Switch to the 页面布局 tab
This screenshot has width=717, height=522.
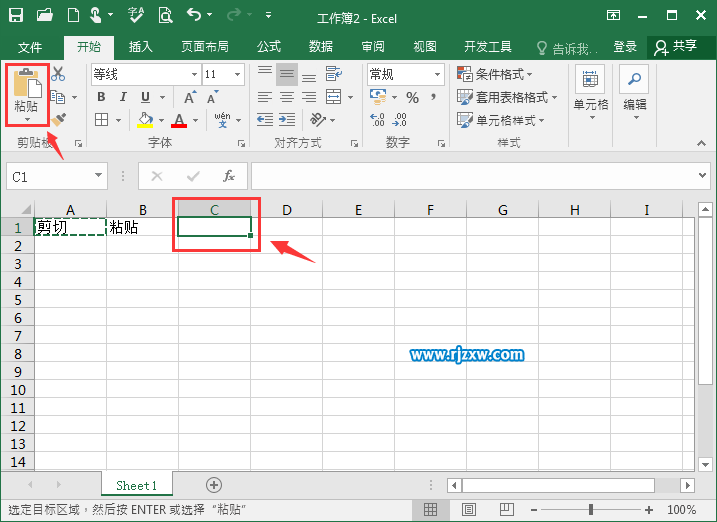point(204,47)
